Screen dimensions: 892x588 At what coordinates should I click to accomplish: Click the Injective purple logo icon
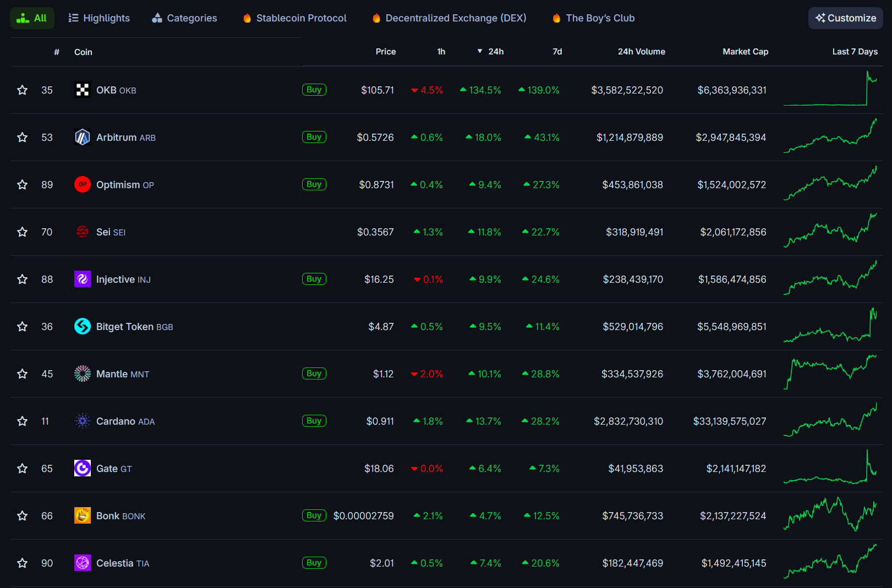tap(82, 279)
